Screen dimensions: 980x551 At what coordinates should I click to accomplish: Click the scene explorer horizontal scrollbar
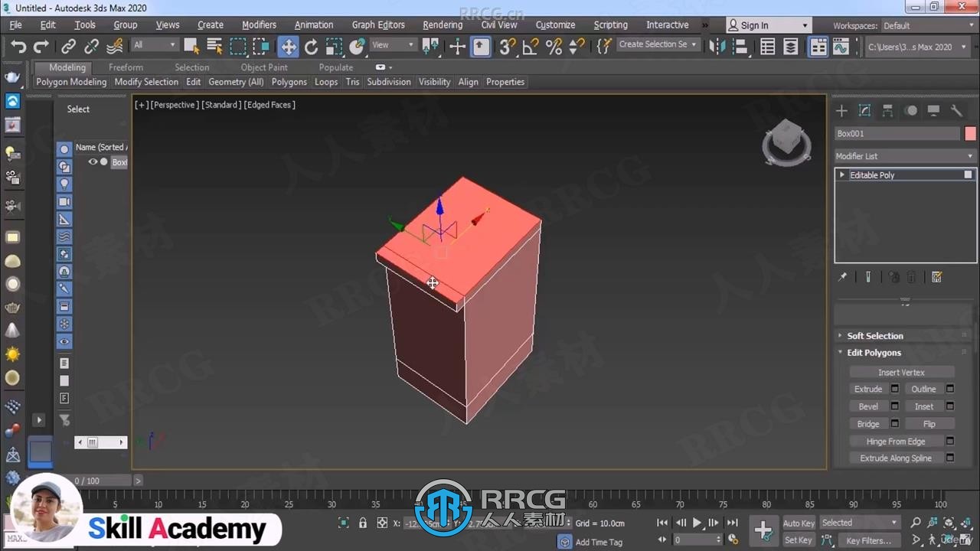coord(100,442)
